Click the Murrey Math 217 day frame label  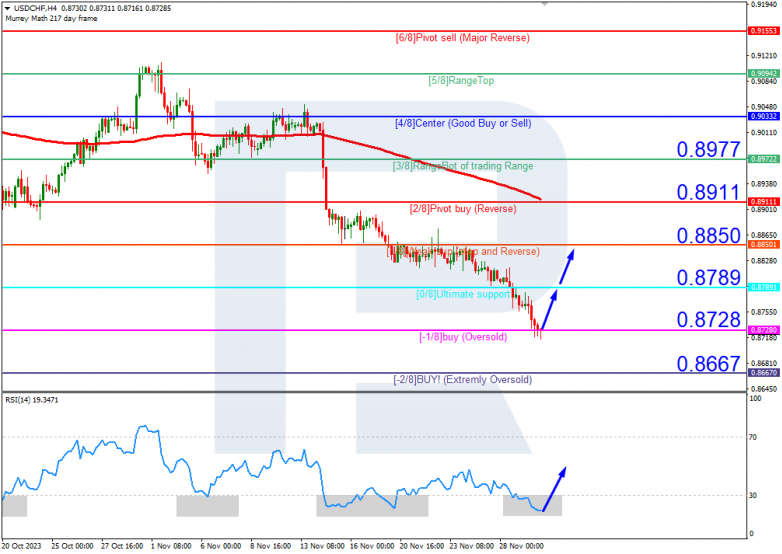click(51, 18)
